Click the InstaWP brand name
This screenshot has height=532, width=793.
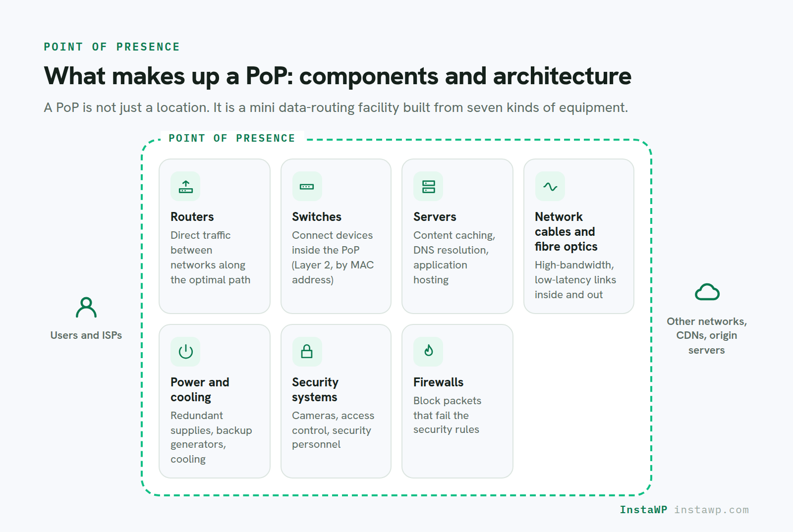[643, 510]
